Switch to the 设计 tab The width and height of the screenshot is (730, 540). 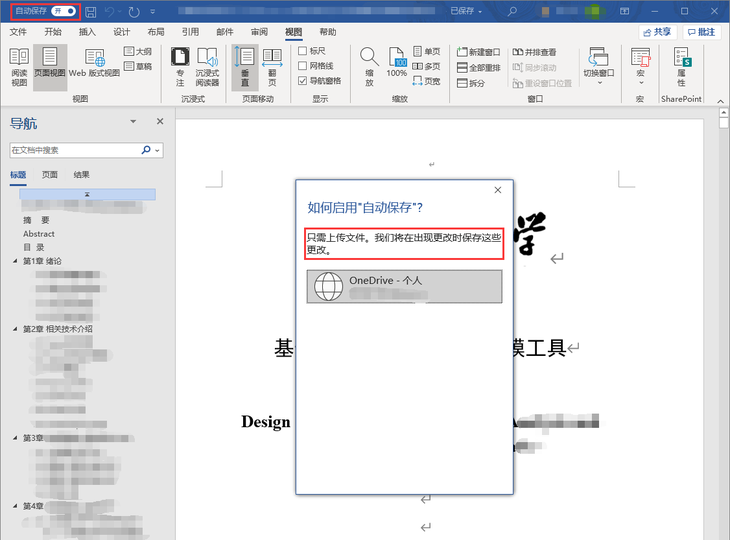click(122, 32)
